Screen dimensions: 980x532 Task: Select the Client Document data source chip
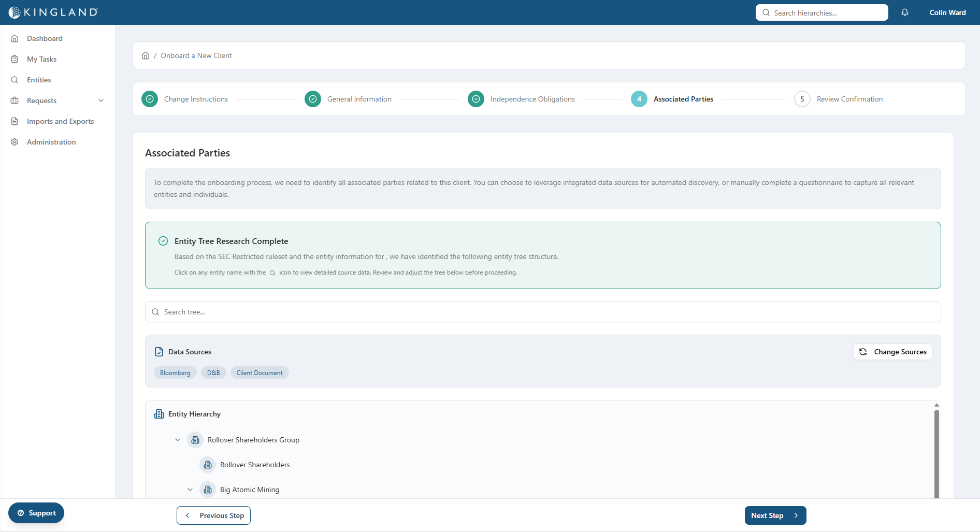click(x=259, y=372)
